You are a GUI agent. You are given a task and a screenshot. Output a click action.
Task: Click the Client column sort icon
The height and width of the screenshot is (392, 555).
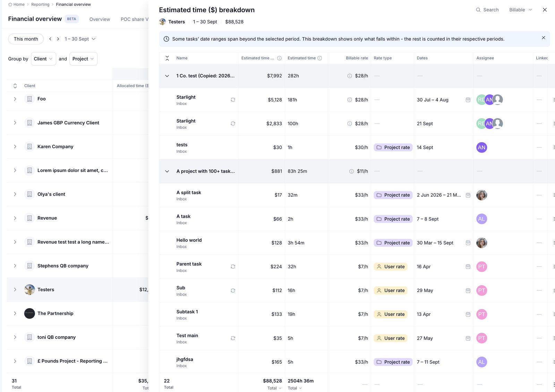coord(15,86)
